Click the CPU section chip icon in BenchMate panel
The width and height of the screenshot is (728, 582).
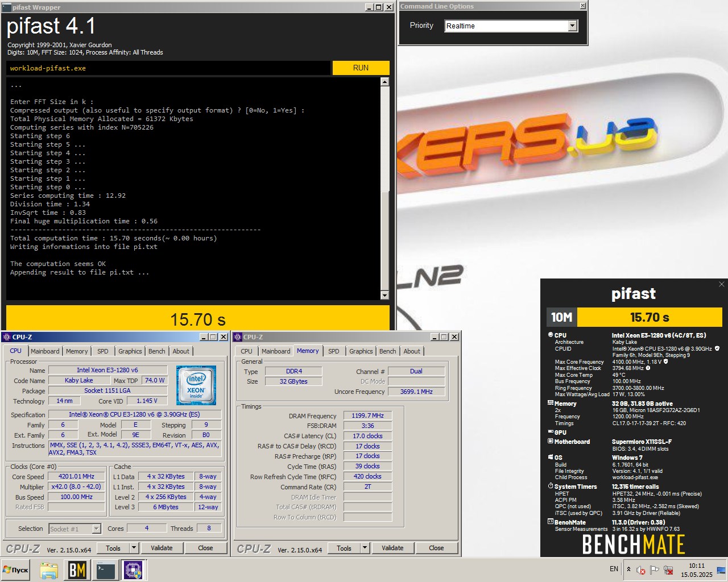[x=550, y=335]
